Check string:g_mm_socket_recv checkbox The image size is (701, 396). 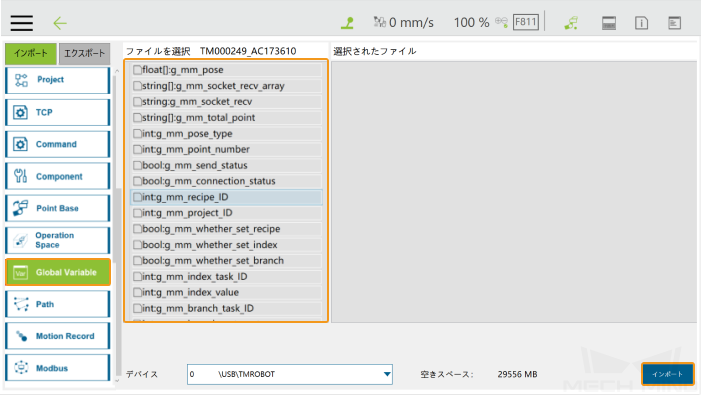(137, 102)
